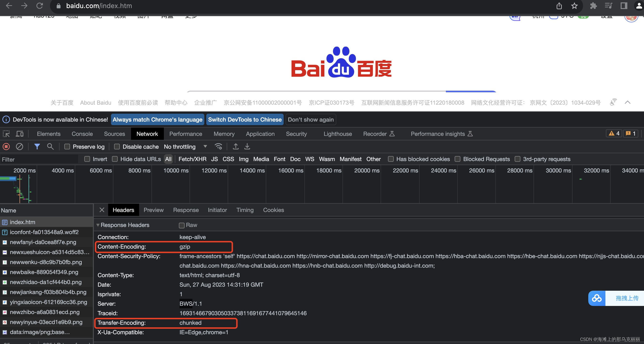Screen dimensions: 644x344
Task: Open the network conditions wifi icon
Action: pyautogui.click(x=218, y=147)
